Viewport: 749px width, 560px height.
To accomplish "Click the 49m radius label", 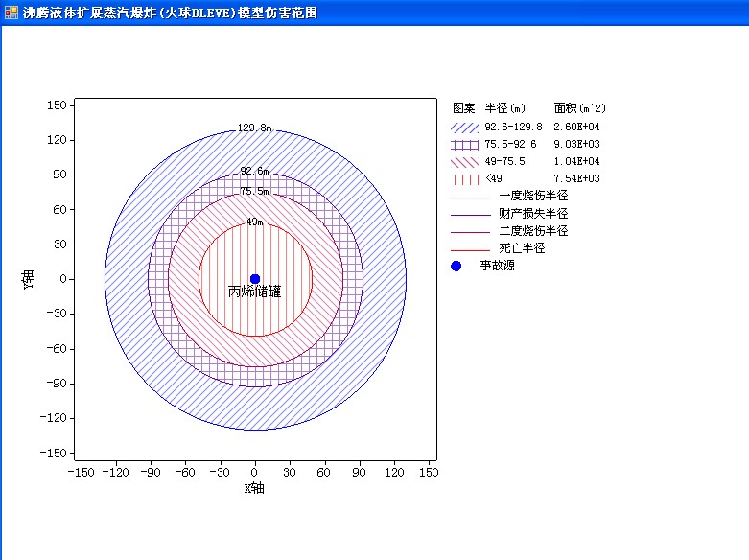I will point(254,222).
